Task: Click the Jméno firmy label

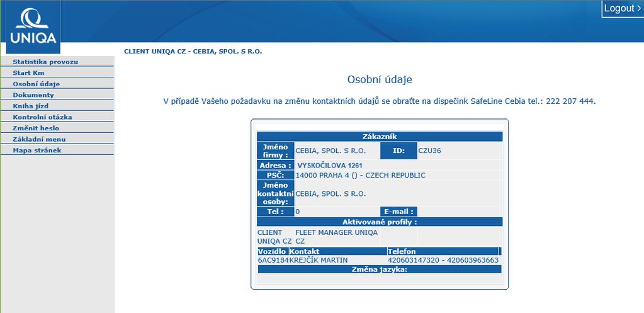Action: [x=276, y=151]
